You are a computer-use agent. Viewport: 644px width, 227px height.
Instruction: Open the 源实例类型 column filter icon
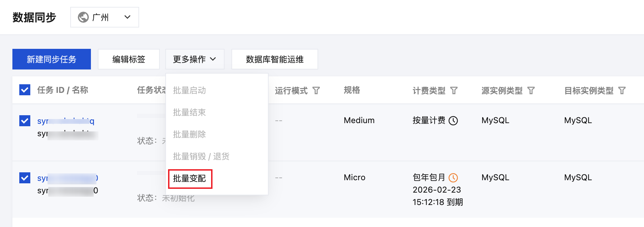point(531,90)
